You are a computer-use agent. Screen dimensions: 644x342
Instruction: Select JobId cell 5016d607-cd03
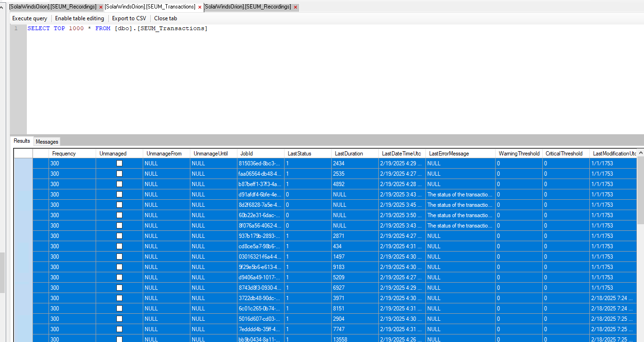[x=261, y=319]
